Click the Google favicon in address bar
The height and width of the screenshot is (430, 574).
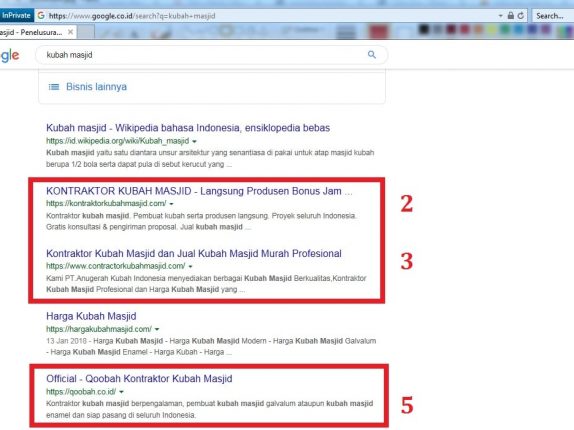[x=41, y=15]
